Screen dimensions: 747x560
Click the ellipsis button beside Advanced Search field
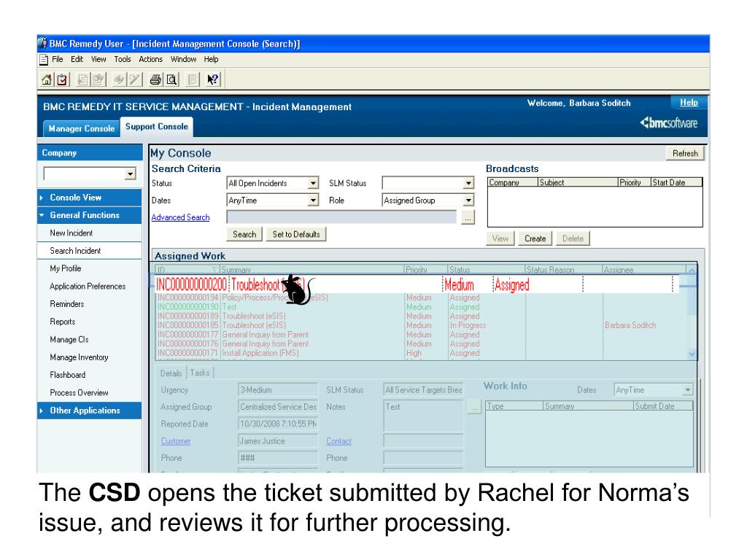pyautogui.click(x=468, y=217)
